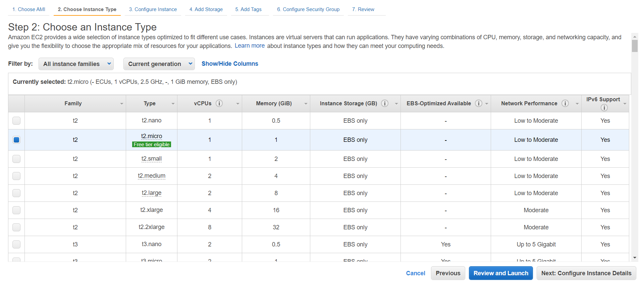
Task: Click Next: Configure Instance Details
Action: coord(586,273)
